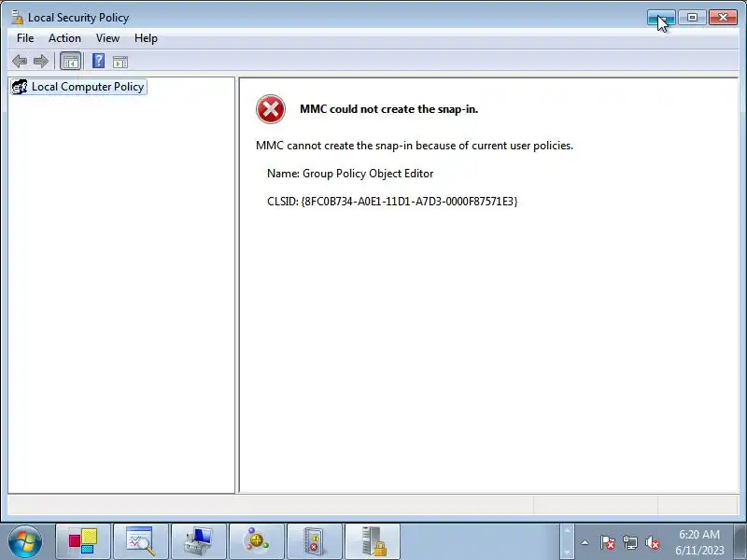Show hidden tray icons arrow

[x=585, y=542]
